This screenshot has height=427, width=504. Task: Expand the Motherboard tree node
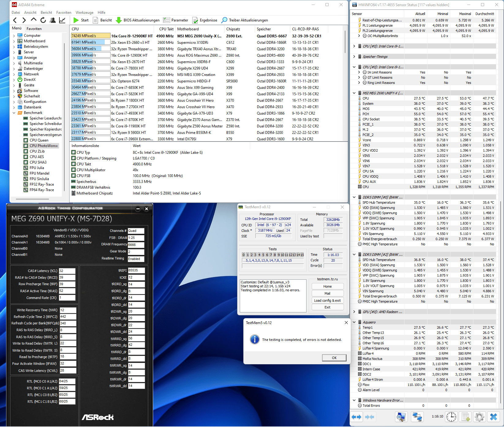[x=14, y=41]
